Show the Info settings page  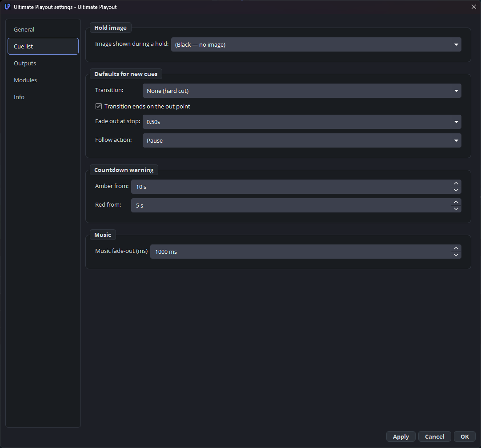pyautogui.click(x=43, y=97)
